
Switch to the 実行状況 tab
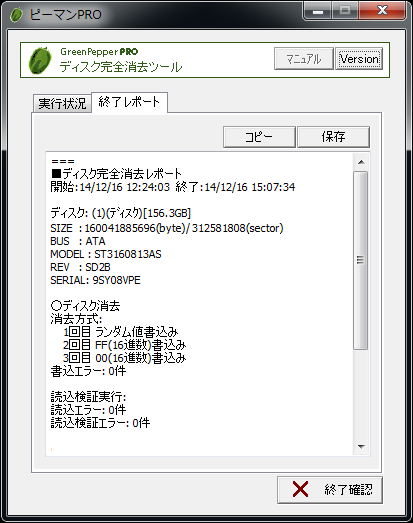click(x=62, y=103)
